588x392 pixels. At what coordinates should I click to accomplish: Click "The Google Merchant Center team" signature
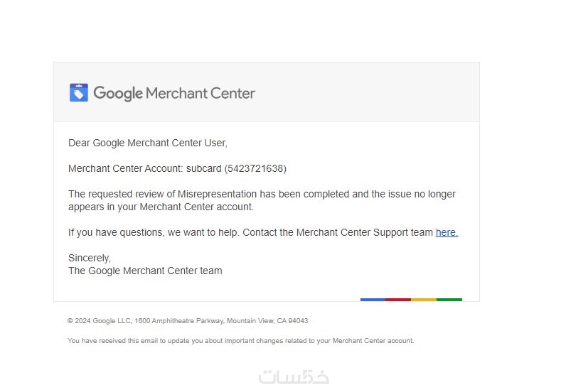[145, 271]
